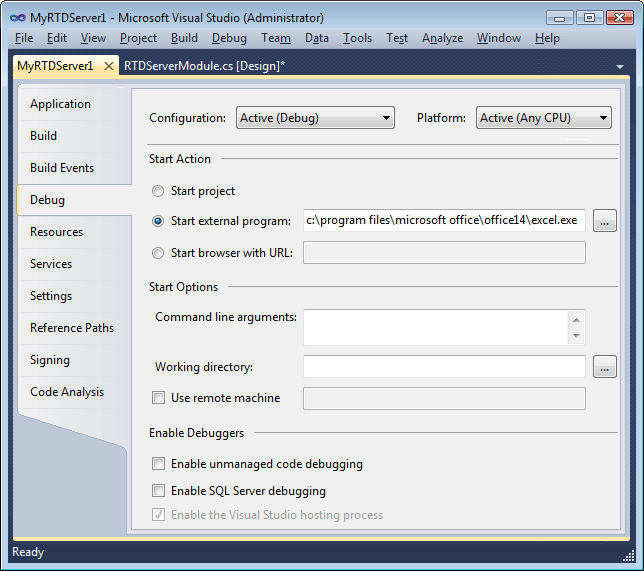This screenshot has width=644, height=571.
Task: Open the document tabs overflow dropdown arrow
Action: [x=620, y=67]
